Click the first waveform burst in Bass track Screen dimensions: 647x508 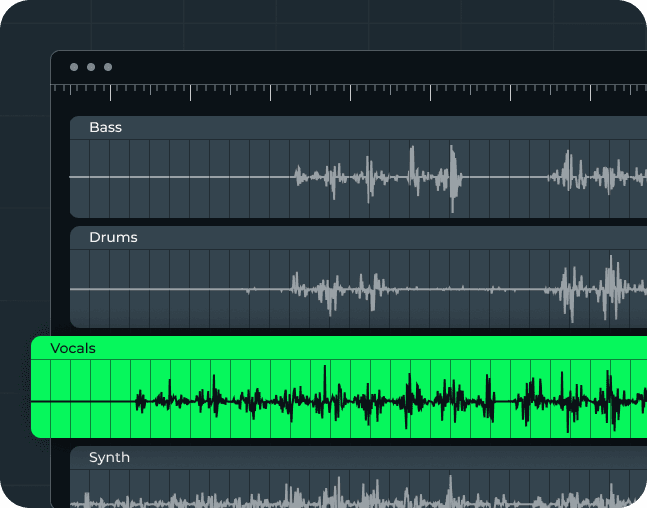pos(322,177)
